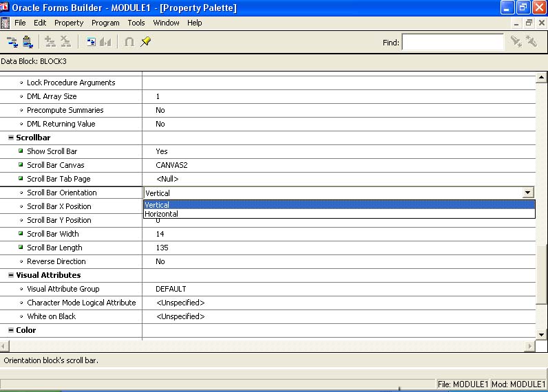Select the Show Scroll Bar property row
Viewport: 548px width, 392px height.
point(52,151)
